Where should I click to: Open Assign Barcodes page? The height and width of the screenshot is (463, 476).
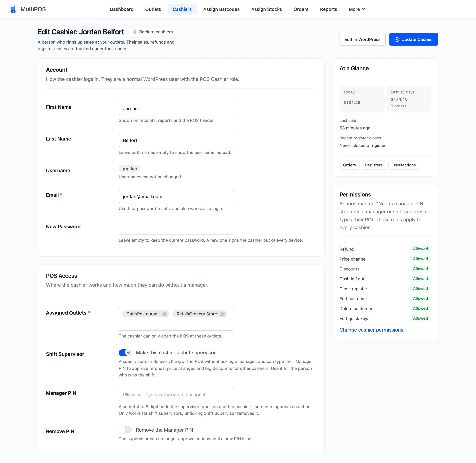(x=221, y=9)
